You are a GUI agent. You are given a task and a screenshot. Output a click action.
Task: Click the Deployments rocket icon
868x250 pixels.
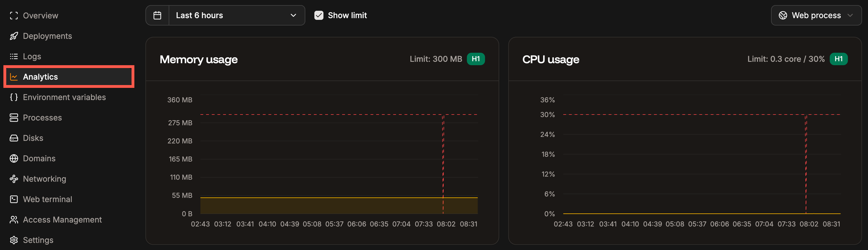(14, 36)
